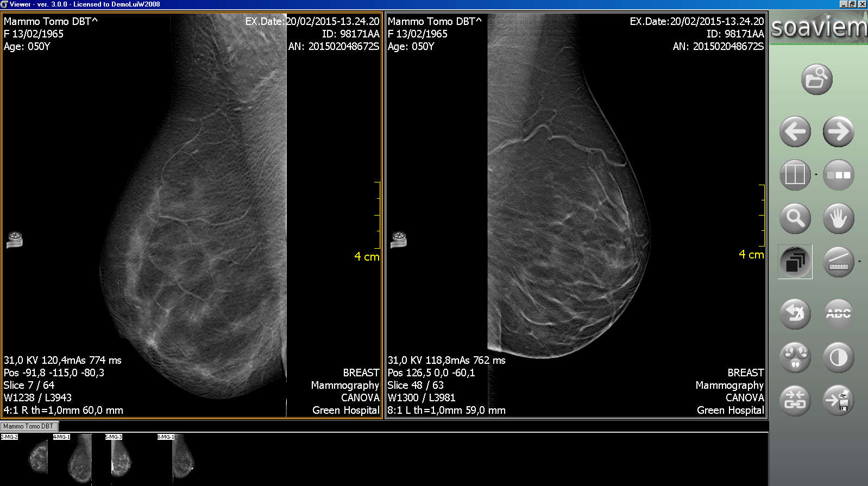Click the cine reel icon in the right viewport
868x486 pixels.
[399, 239]
